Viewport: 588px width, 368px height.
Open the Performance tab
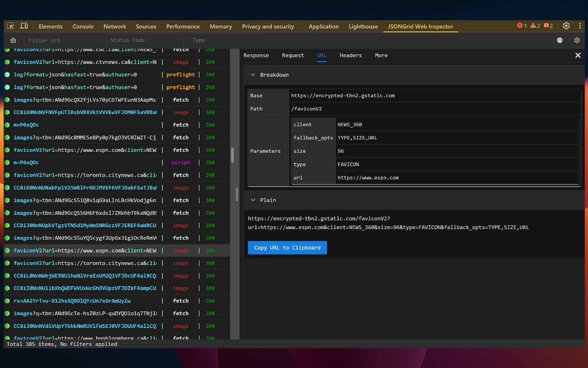[x=183, y=26]
